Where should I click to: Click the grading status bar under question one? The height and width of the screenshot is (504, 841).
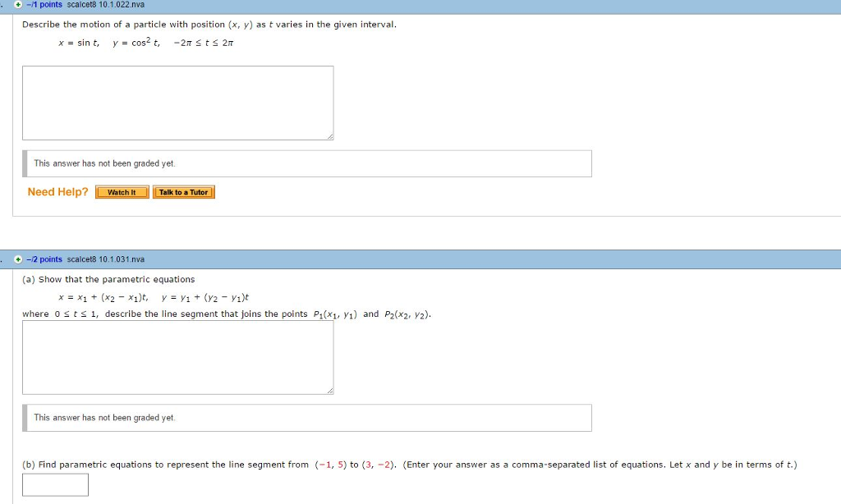[x=308, y=163]
